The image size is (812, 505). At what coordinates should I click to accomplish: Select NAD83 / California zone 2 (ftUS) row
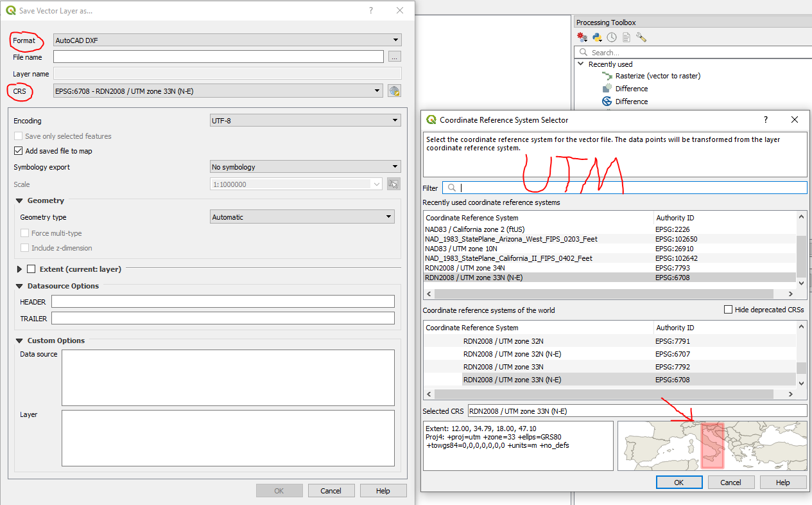[609, 229]
